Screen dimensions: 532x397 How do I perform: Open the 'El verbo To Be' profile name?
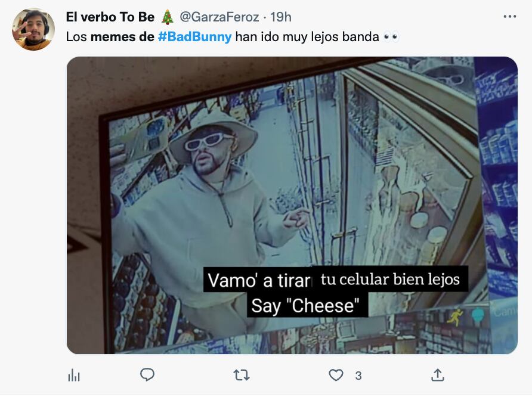pyautogui.click(x=110, y=17)
